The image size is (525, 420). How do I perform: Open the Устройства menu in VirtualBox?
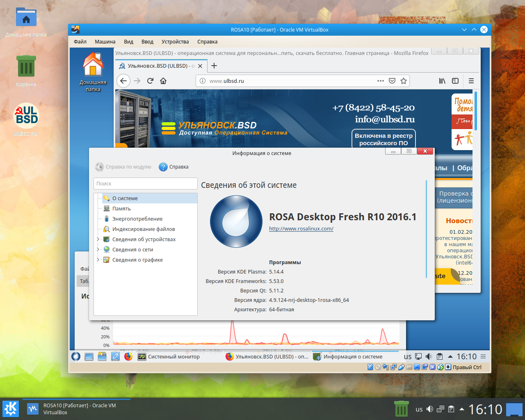click(175, 41)
